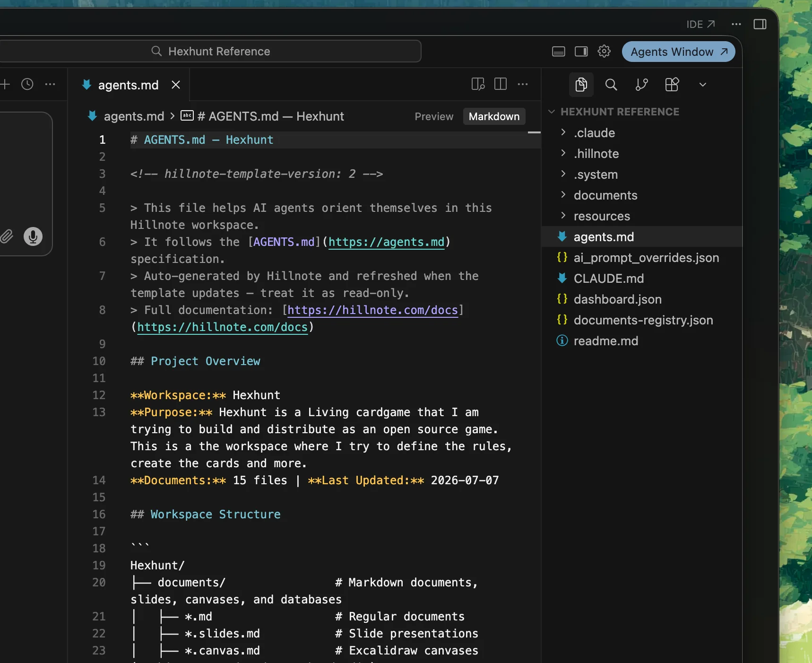
Task: Click the '**Workspace:**' bold text
Action: coord(178,395)
